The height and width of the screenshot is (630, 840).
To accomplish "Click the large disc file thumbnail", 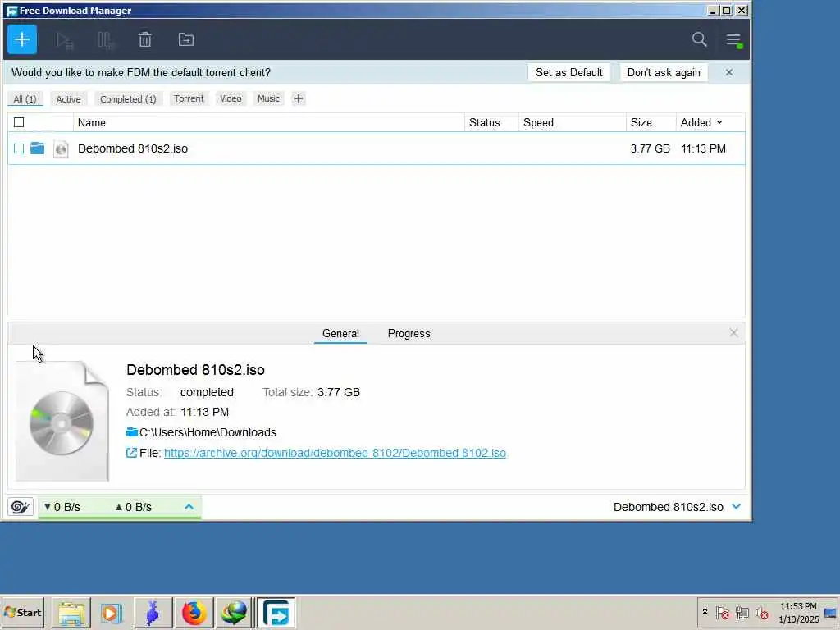I will click(62, 421).
